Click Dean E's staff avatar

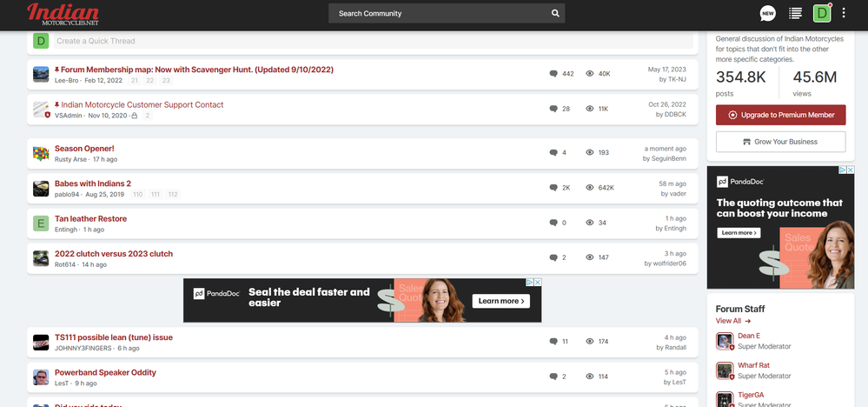725,341
